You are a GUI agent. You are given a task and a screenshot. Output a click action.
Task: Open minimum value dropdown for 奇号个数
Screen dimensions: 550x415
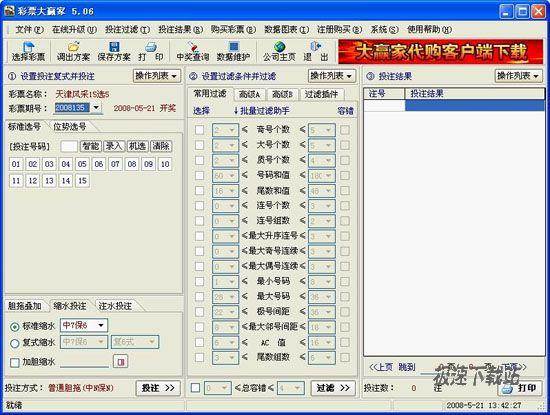click(x=232, y=130)
